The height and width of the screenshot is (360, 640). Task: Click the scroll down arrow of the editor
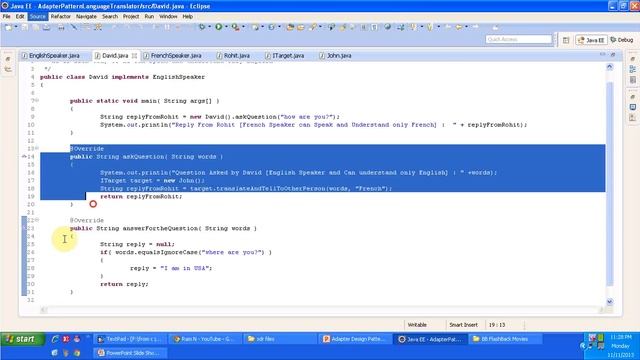click(x=610, y=302)
